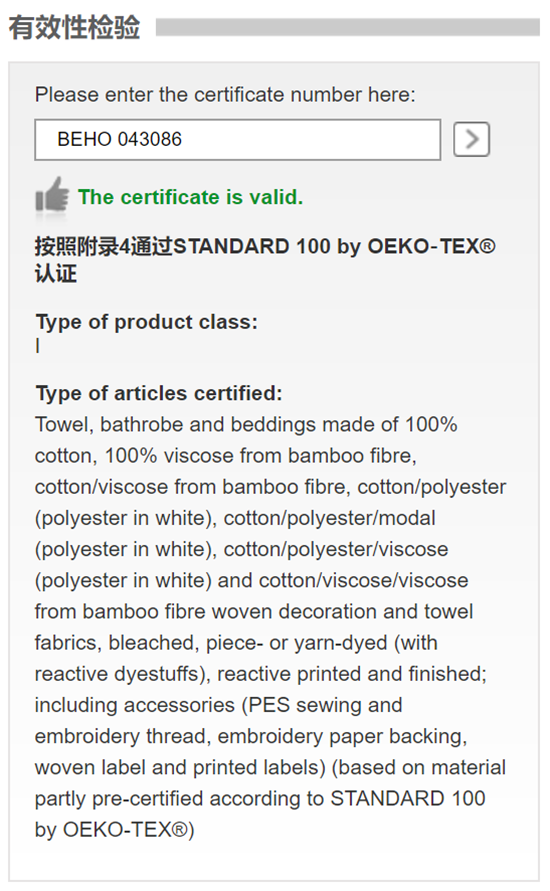Click the text 'cotton/polyester/modal'
Viewport: 550px width, 891px height.
[x=330, y=518]
